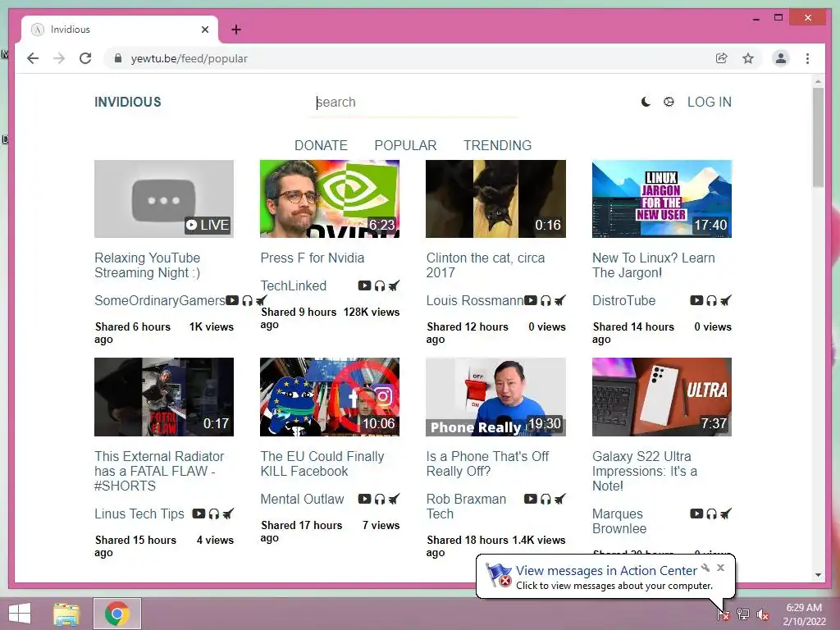840x630 pixels.
Task: Open Chrome three-dot menu
Action: tap(807, 58)
